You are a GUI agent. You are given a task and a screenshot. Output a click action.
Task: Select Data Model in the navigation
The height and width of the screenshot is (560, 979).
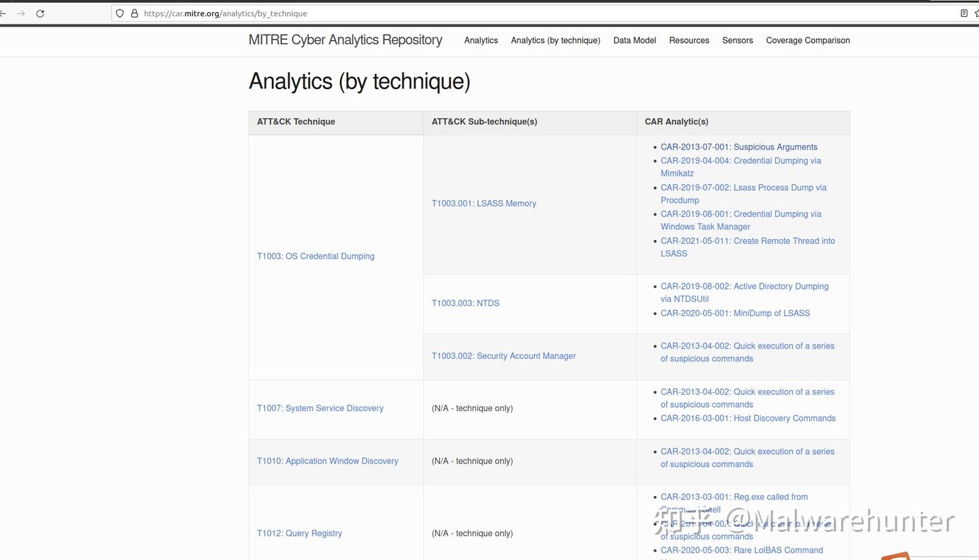tap(634, 40)
